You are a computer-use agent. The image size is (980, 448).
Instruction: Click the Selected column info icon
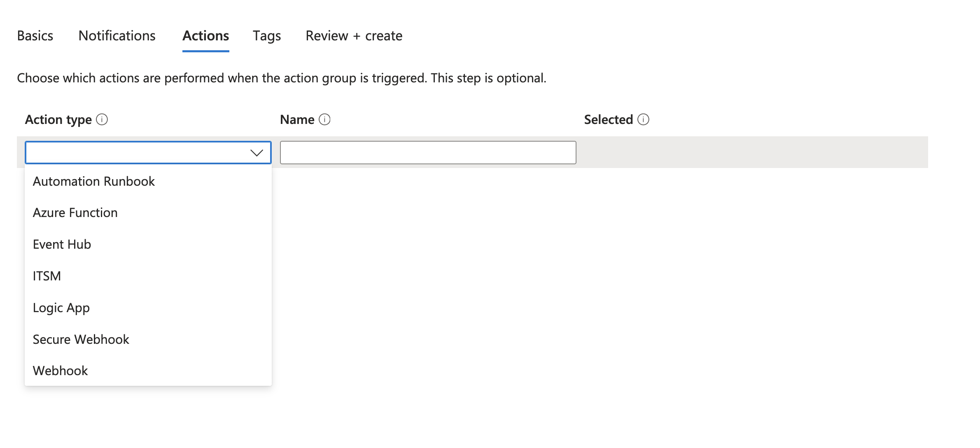pos(643,119)
